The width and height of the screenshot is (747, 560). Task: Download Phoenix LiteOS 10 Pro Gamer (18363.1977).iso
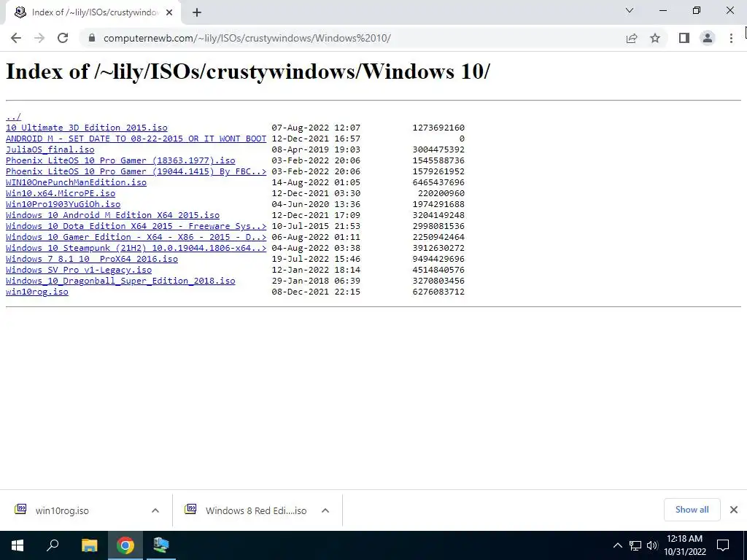coord(120,160)
